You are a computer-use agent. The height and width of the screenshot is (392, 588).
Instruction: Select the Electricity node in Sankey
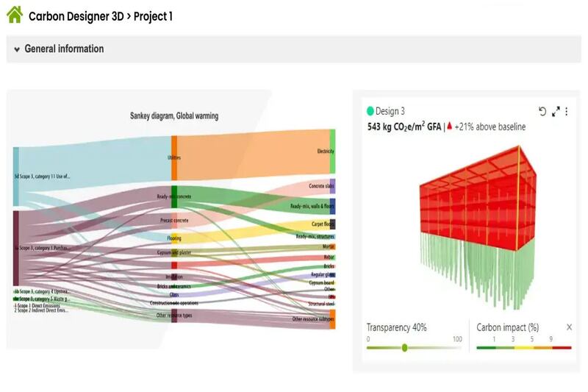pyautogui.click(x=333, y=152)
